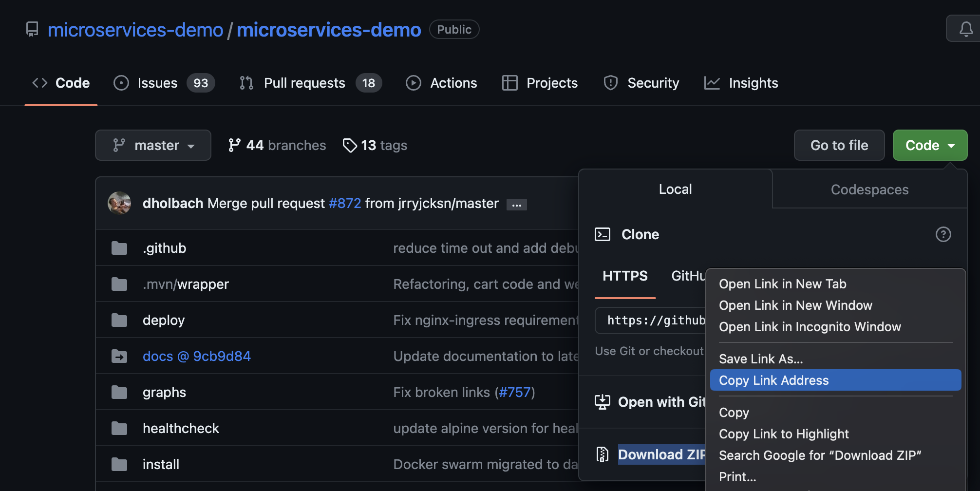Open the docs @ 9cb9d84 submodule link

pos(197,356)
